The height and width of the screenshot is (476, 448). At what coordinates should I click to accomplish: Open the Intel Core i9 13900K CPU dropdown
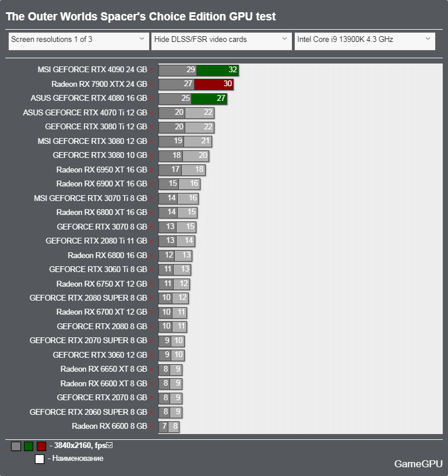point(365,41)
